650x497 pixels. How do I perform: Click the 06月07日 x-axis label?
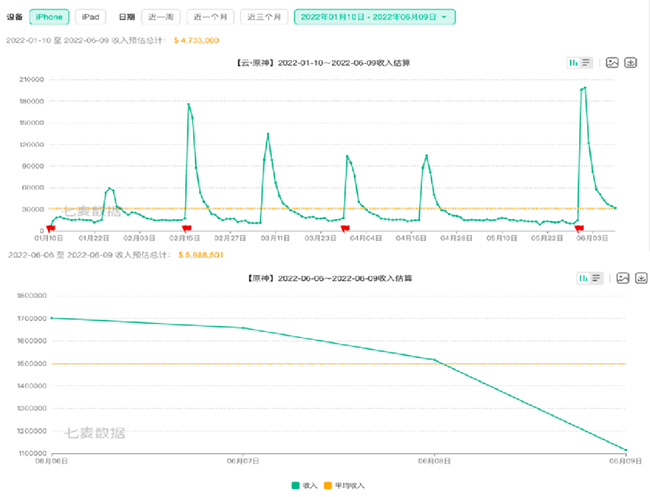click(243, 461)
